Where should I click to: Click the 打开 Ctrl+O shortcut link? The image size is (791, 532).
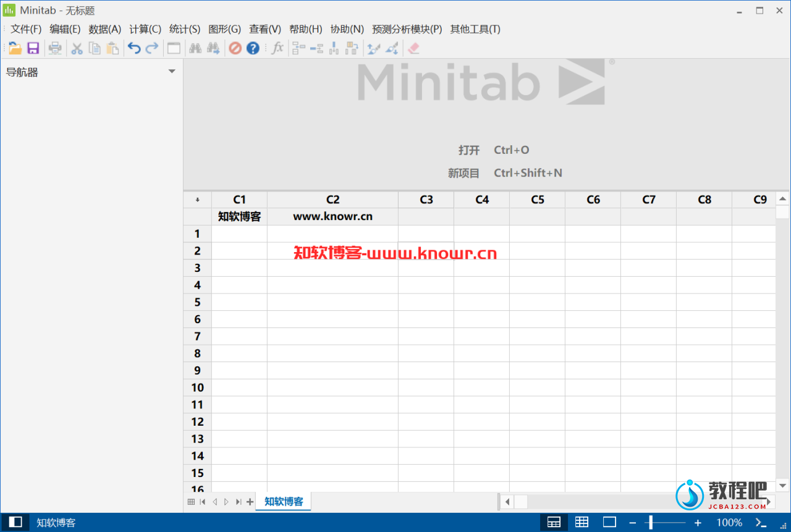[x=494, y=150]
